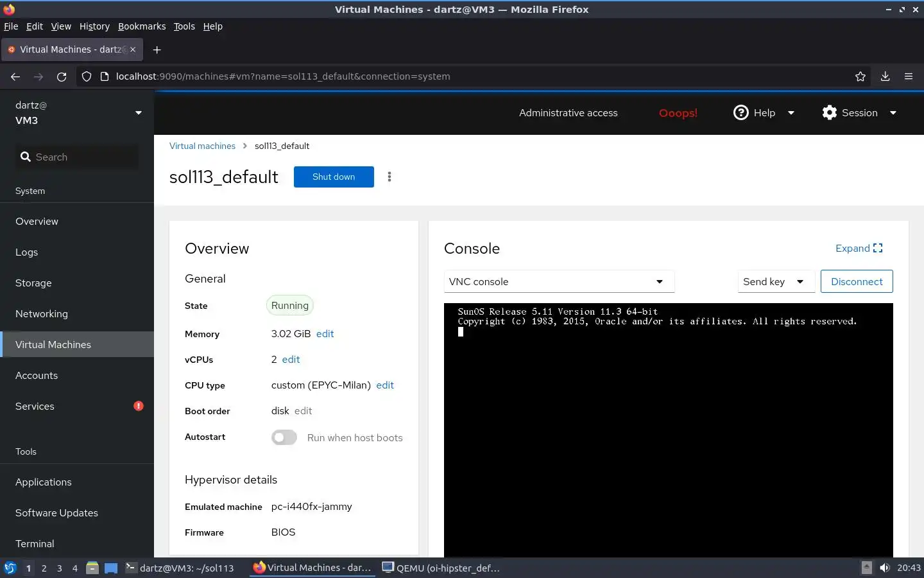This screenshot has width=924, height=578.
Task: Open Software Updates in the sidebar
Action: pos(77,512)
